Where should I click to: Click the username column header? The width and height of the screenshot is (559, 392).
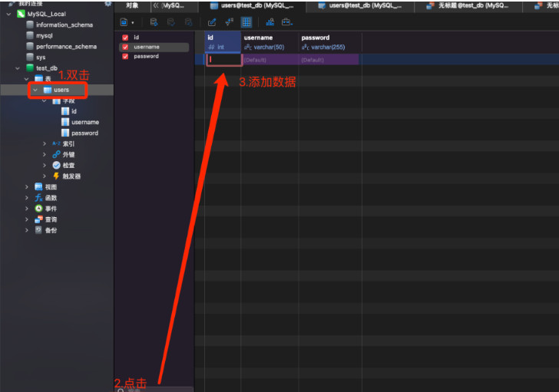click(270, 42)
